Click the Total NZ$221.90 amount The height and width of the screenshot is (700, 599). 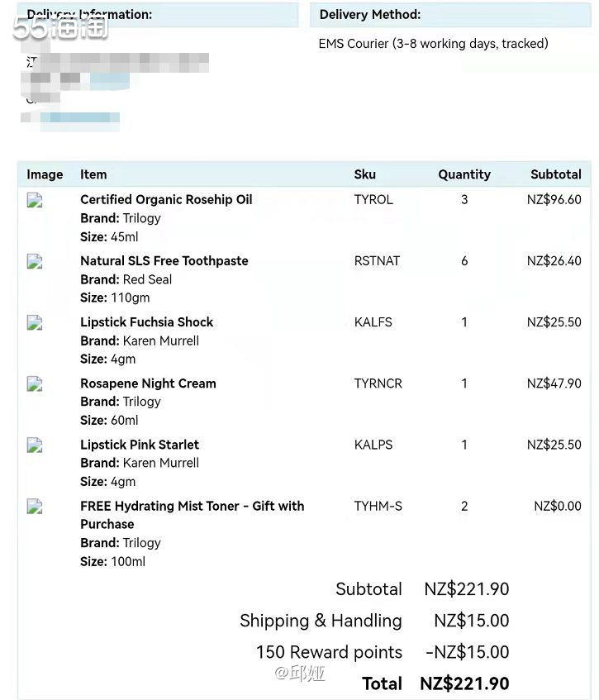pyautogui.click(x=464, y=683)
